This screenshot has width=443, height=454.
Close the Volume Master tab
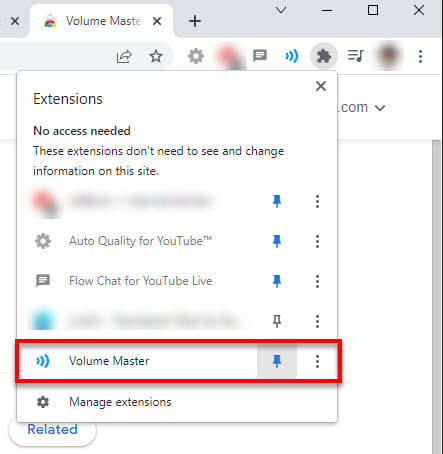pyautogui.click(x=157, y=22)
